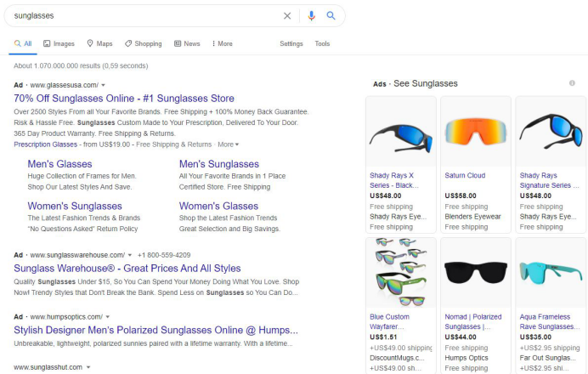Open the News tab
Image resolution: width=588 pixels, height=374 pixels.
click(187, 43)
